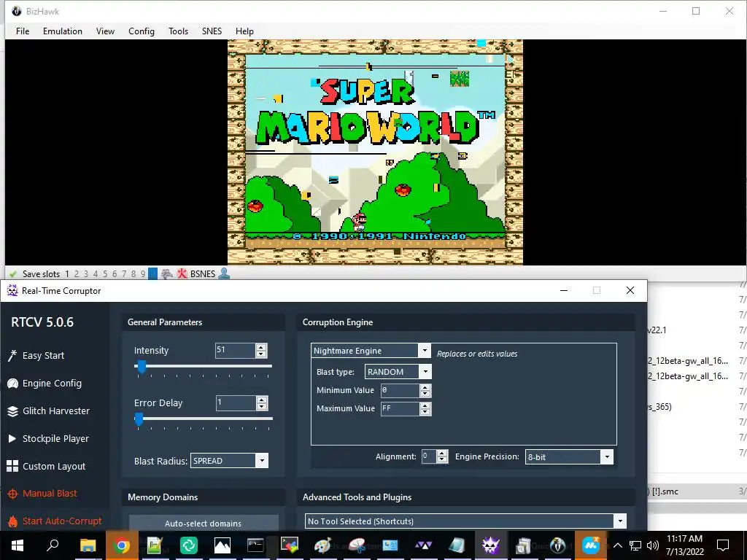Trigger the Manual Blast crosshair icon
Screen dimensions: 747x560
click(x=12, y=494)
